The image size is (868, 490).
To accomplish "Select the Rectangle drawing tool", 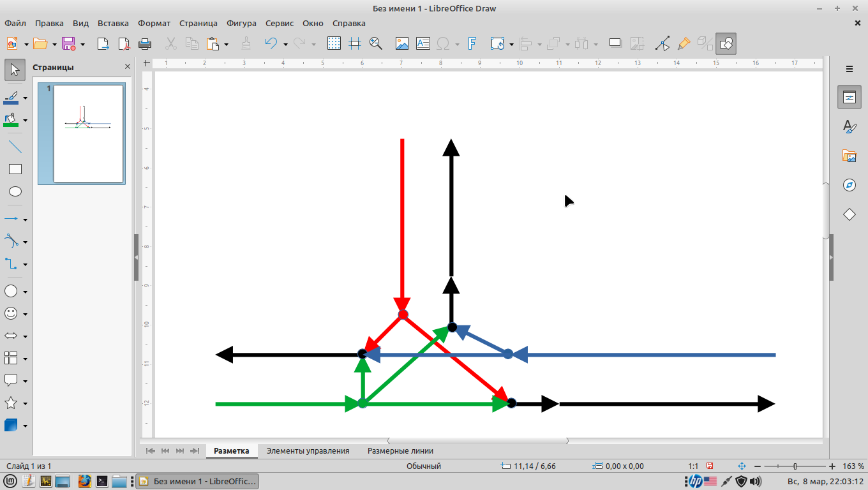I will (x=15, y=169).
